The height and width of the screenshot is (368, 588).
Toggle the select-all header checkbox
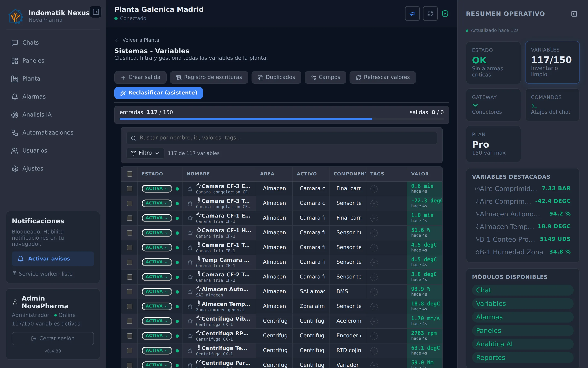tap(129, 174)
